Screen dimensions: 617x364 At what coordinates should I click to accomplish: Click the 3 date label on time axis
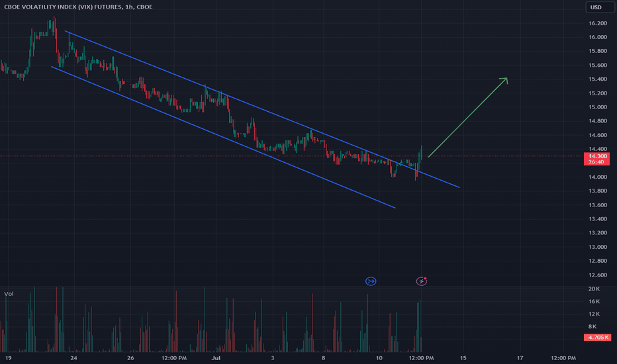click(272, 357)
